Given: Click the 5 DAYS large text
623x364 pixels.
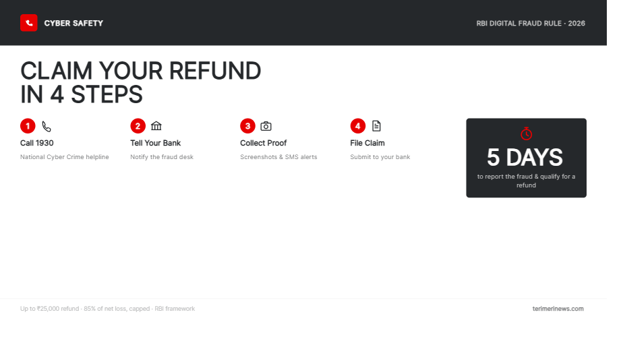Looking at the screenshot, I should pos(525,157).
